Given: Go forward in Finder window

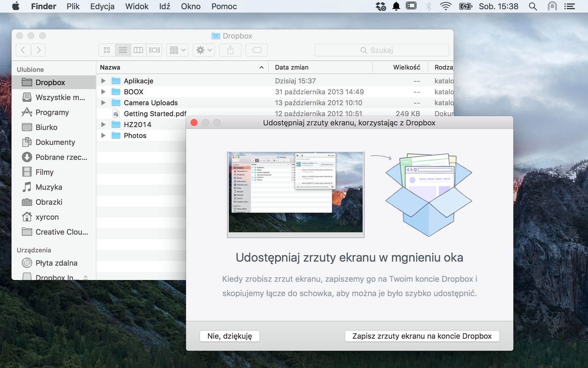Looking at the screenshot, I should pos(38,50).
